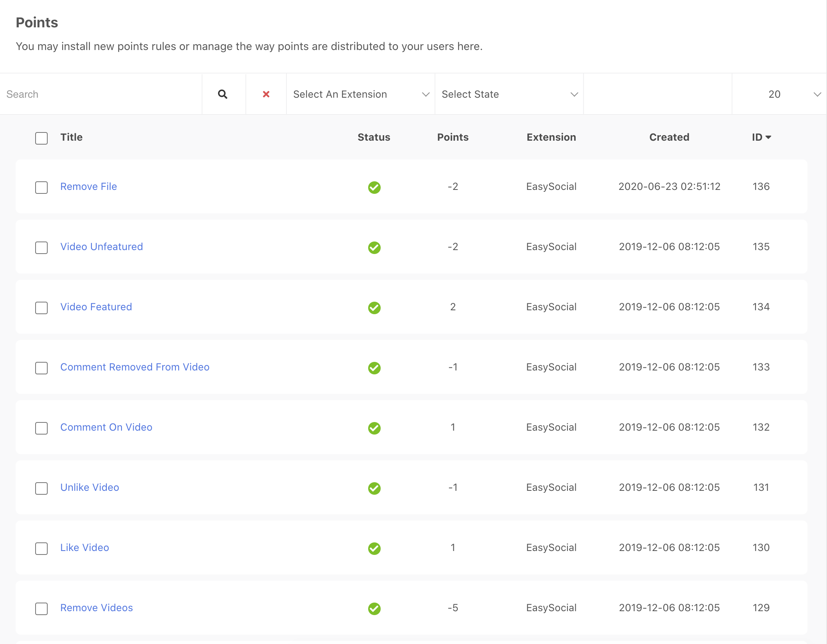Tick the Video Featured checkbox

pyautogui.click(x=41, y=308)
